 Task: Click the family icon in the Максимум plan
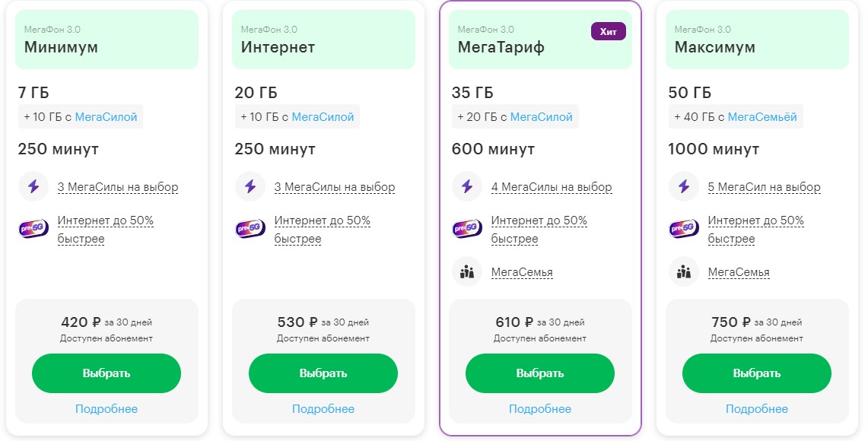pos(684,271)
